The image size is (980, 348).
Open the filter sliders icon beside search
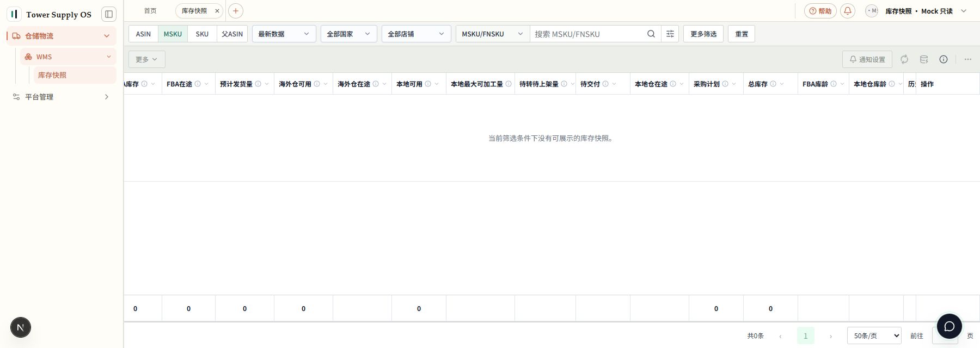[x=670, y=34]
